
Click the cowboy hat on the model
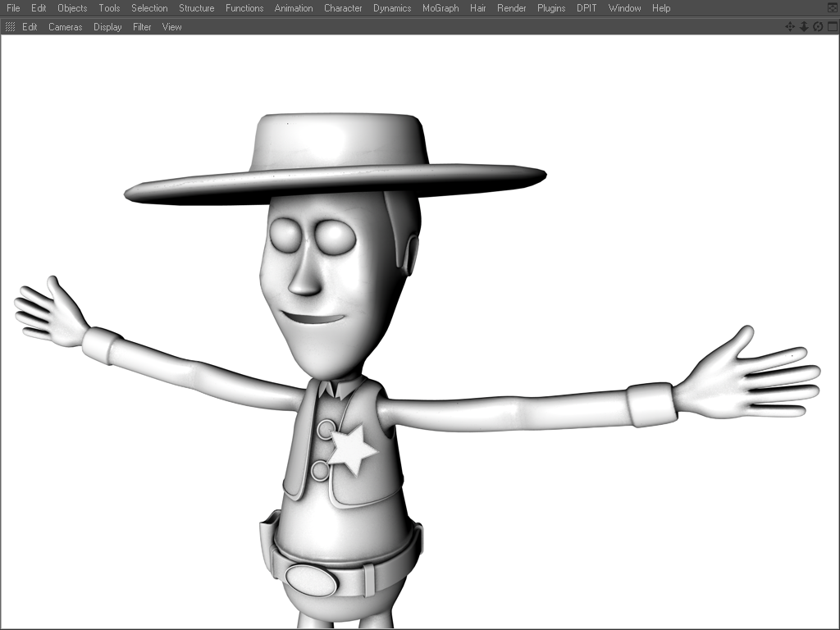[x=336, y=158]
